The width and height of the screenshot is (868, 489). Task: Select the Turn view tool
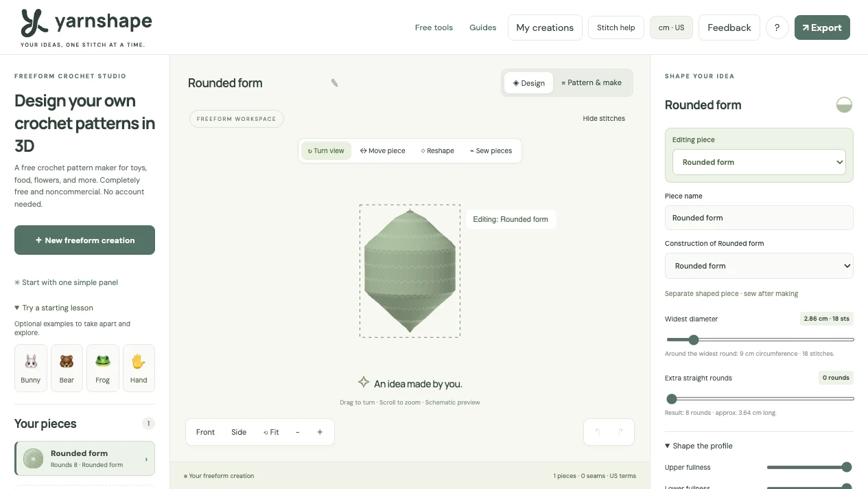326,151
